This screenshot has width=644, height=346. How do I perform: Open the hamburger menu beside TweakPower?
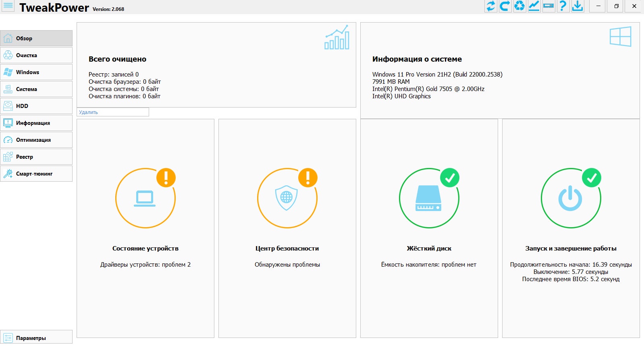pyautogui.click(x=8, y=6)
